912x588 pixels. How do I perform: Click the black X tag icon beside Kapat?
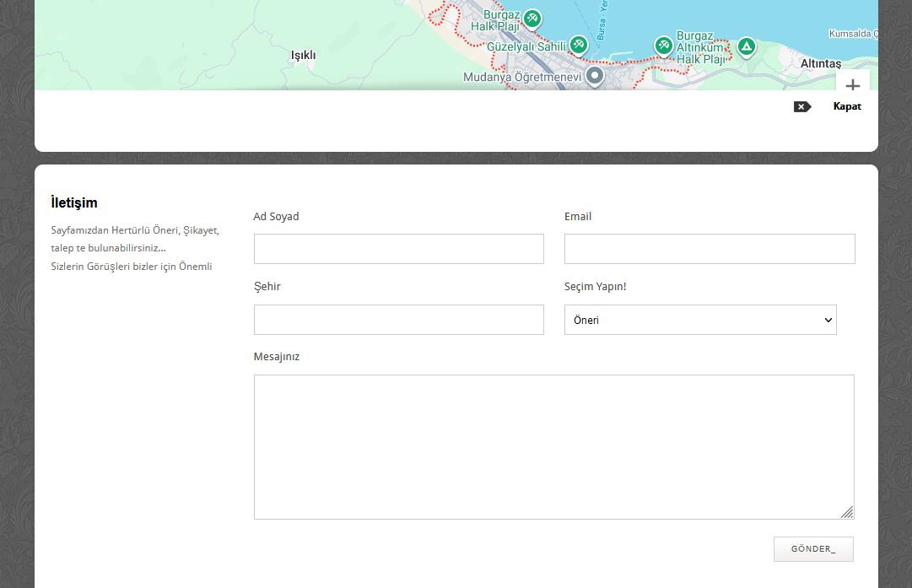click(801, 107)
